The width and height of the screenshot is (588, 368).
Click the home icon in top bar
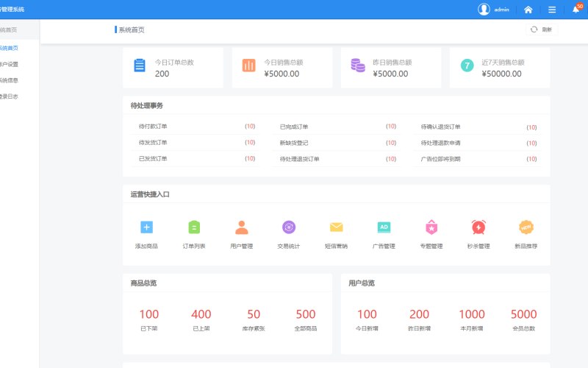tap(528, 10)
